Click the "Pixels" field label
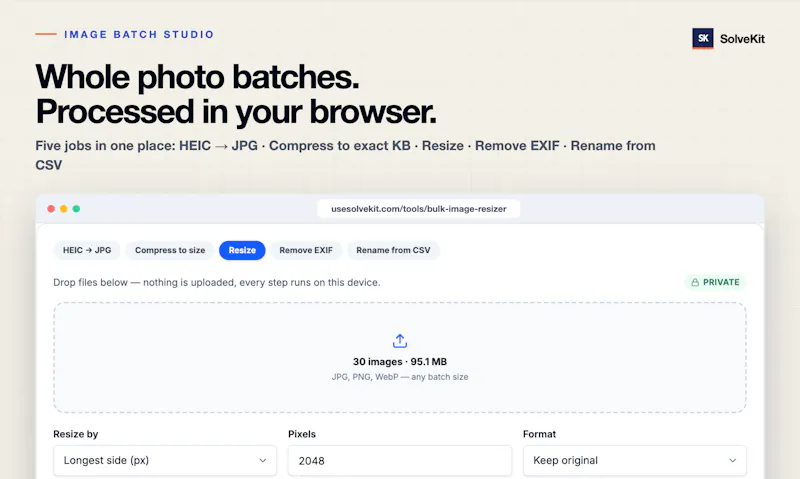800x479 pixels. coord(302,434)
